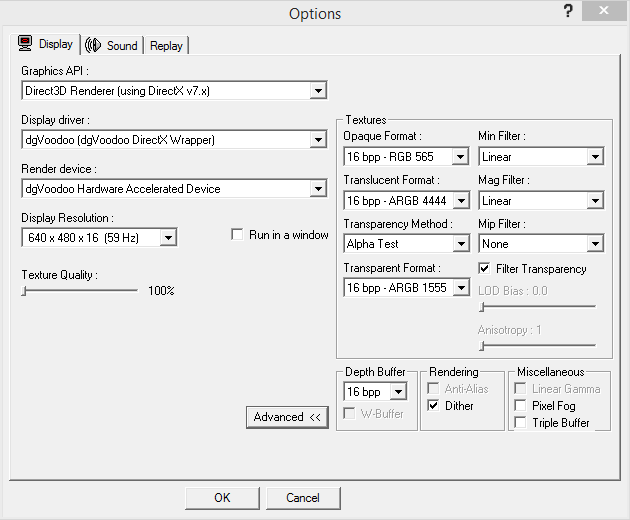
Task: Open the Graphics API dropdown
Action: click(318, 91)
